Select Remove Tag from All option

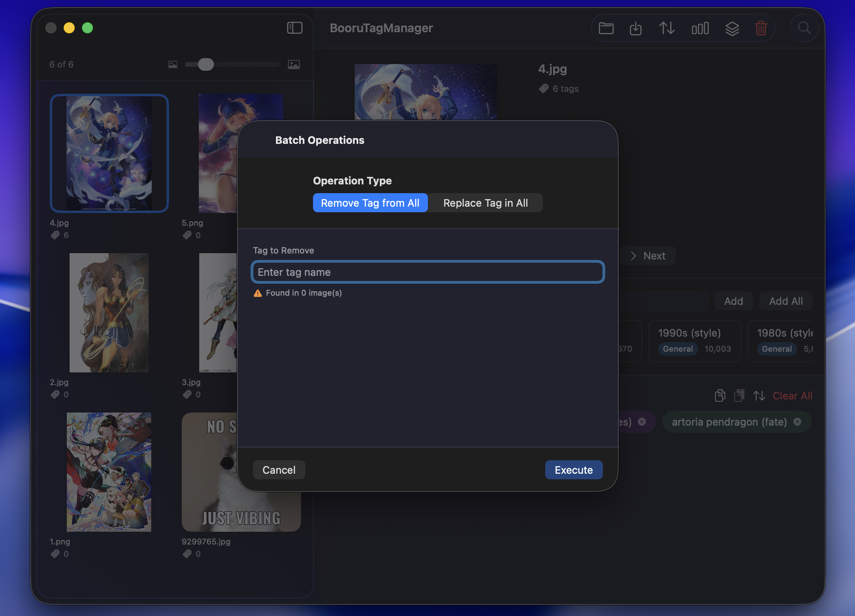click(x=370, y=203)
